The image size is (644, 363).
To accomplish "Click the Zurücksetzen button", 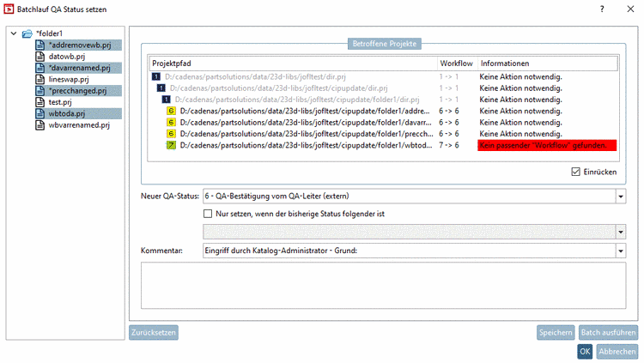I will point(154,333).
